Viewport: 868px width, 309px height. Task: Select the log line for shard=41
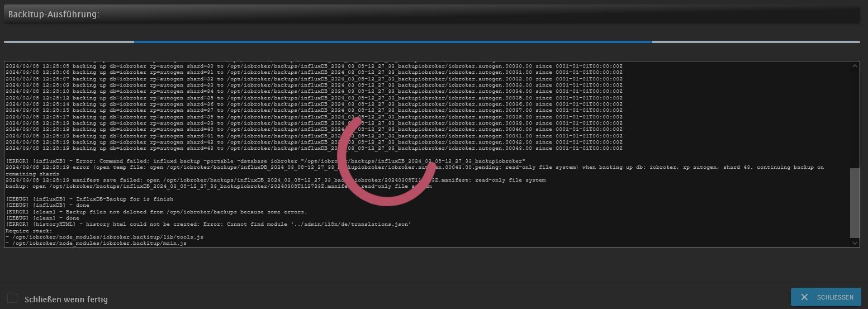[x=314, y=136]
